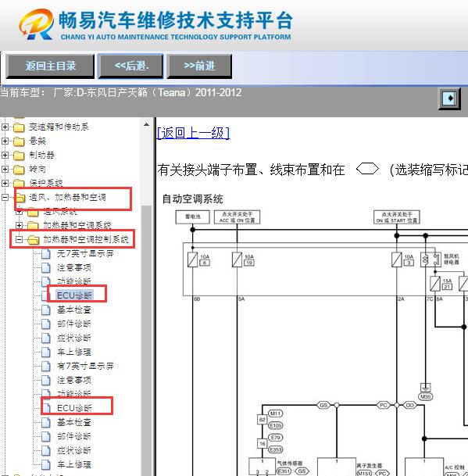Screen dimensions: 468x476
Task: Open the highlighted ECU诊断 tree item
Action: pyautogui.click(x=75, y=295)
